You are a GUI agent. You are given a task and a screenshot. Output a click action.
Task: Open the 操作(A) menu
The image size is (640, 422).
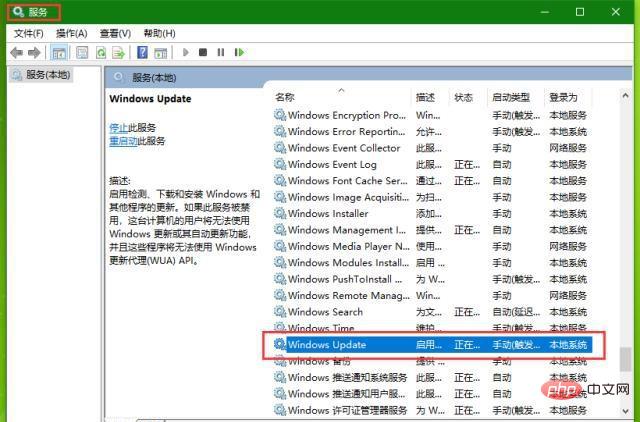point(72,33)
